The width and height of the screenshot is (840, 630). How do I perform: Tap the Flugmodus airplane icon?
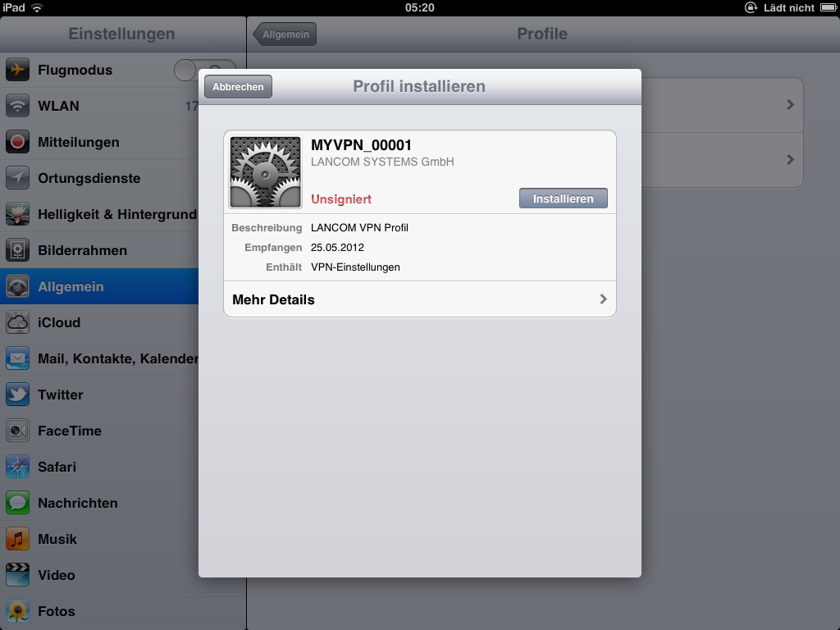point(18,70)
